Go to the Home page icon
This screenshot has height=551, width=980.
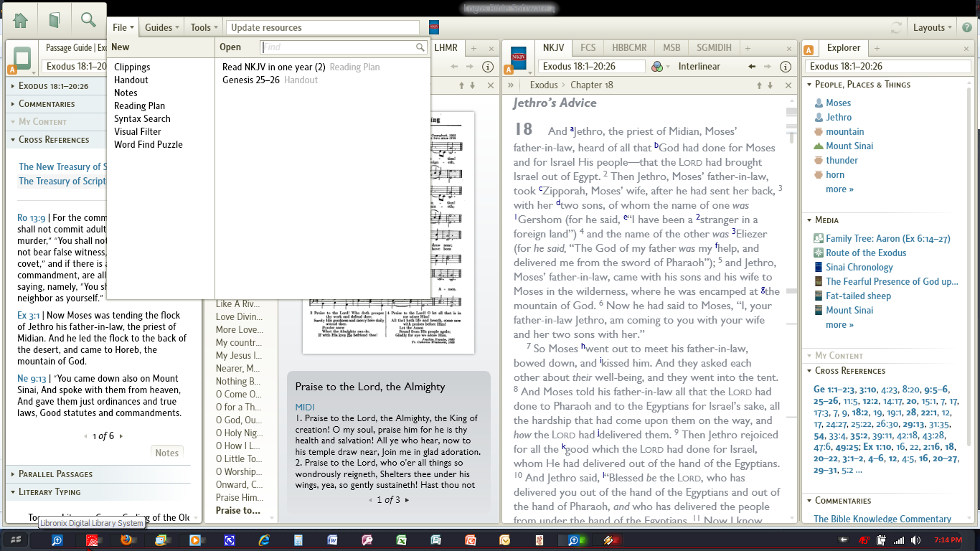click(x=20, y=20)
